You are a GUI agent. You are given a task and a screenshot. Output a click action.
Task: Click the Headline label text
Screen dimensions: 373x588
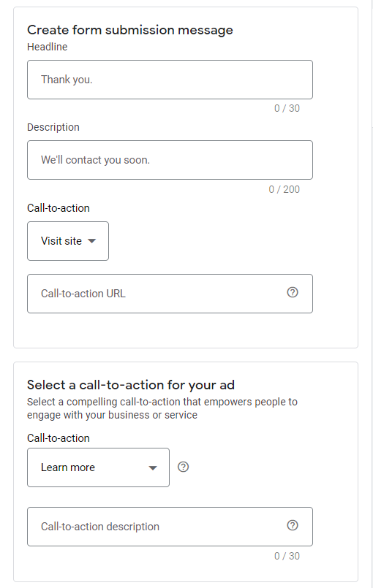pyautogui.click(x=48, y=47)
